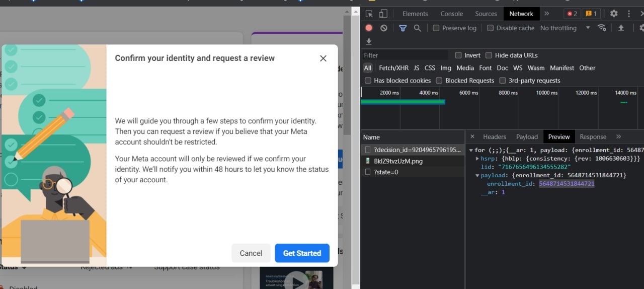Image resolution: width=644 pixels, height=289 pixels.
Task: Open the No throttling dropdown
Action: [x=565, y=28]
